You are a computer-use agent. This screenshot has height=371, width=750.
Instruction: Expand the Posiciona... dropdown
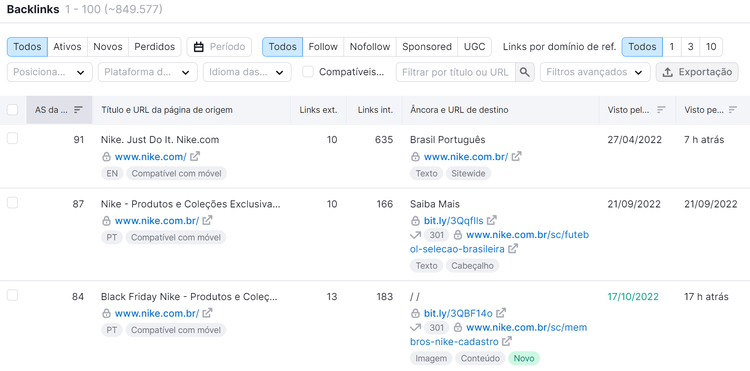pos(50,72)
